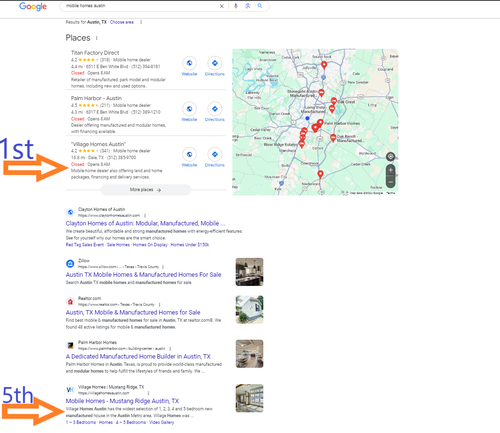This screenshot has height=433, width=500.
Task: Open Mobile Homes - Mustang Ridge Austin, TX result
Action: (122, 401)
